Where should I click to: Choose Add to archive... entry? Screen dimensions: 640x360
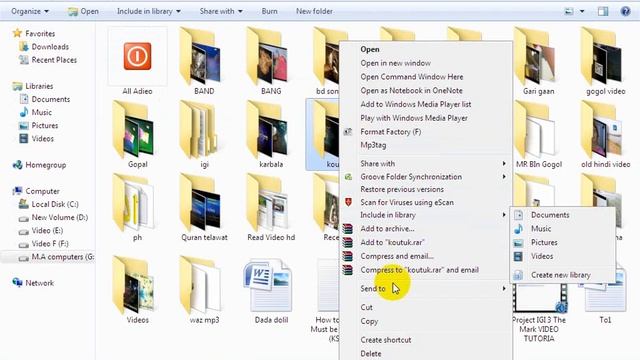click(387, 229)
